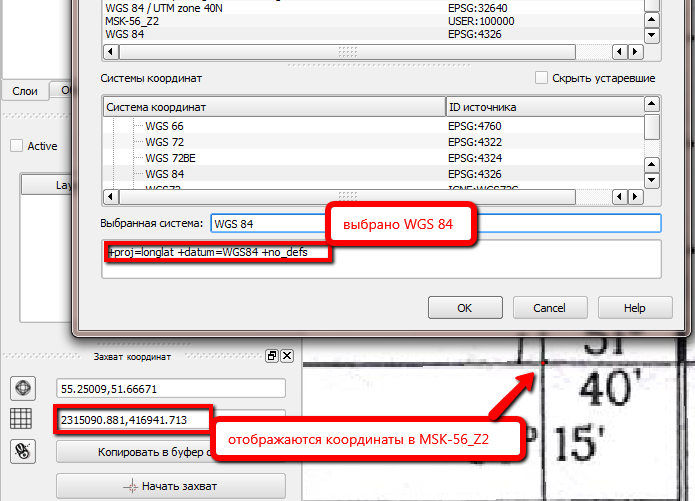Click EPSG:32640 cell
Viewport: 695px width, 501px height.
click(478, 8)
